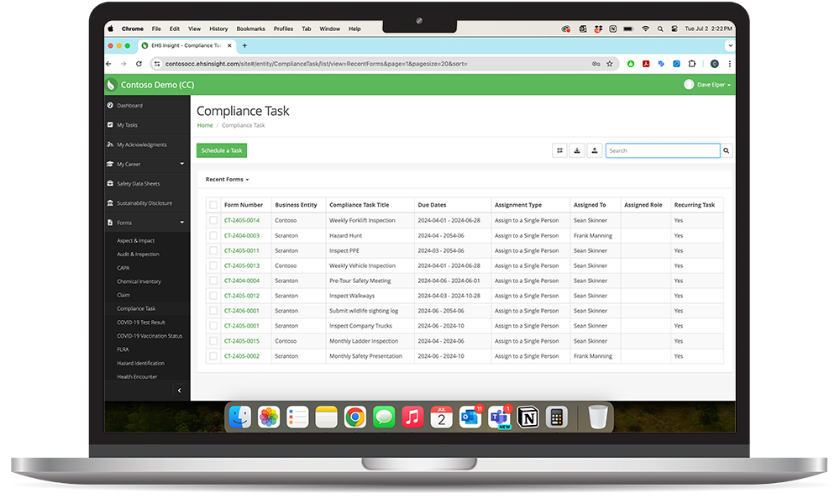This screenshot has width=840, height=504.
Task: Open the Bookmarks menu in the menu bar
Action: (x=250, y=28)
